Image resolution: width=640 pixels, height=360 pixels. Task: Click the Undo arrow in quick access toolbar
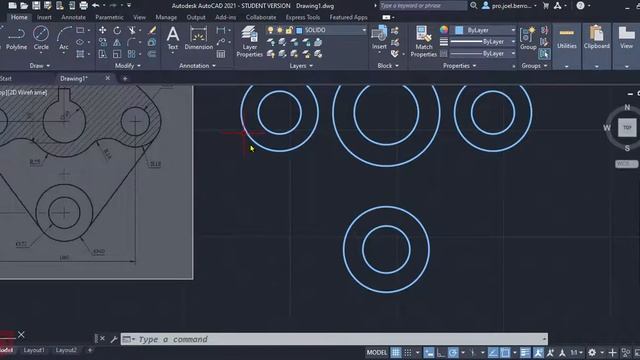tap(96, 5)
